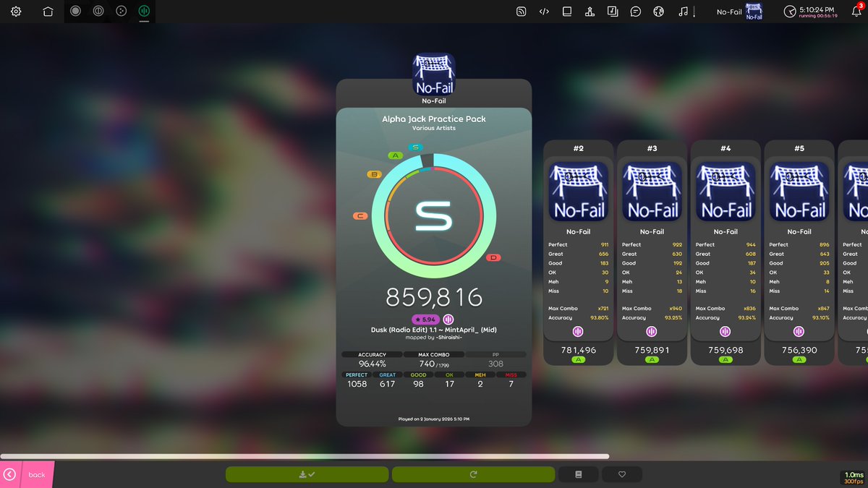Open the #2 score card avatar
This screenshot has height=488, width=868.
(579, 191)
